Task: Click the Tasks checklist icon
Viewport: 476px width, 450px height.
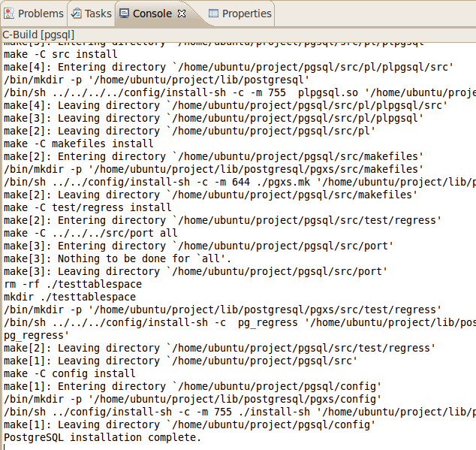Action: (77, 14)
